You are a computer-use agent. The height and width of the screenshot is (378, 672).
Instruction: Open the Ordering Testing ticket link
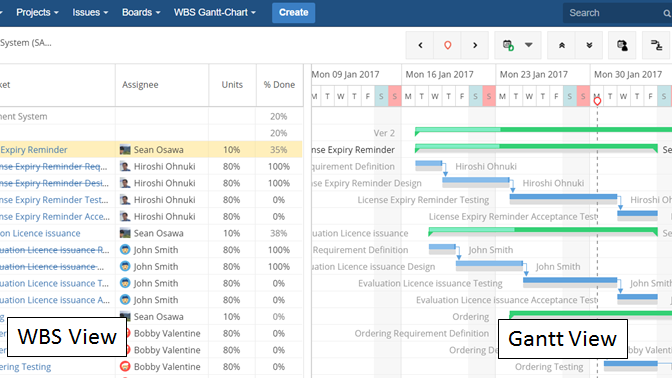[26, 367]
